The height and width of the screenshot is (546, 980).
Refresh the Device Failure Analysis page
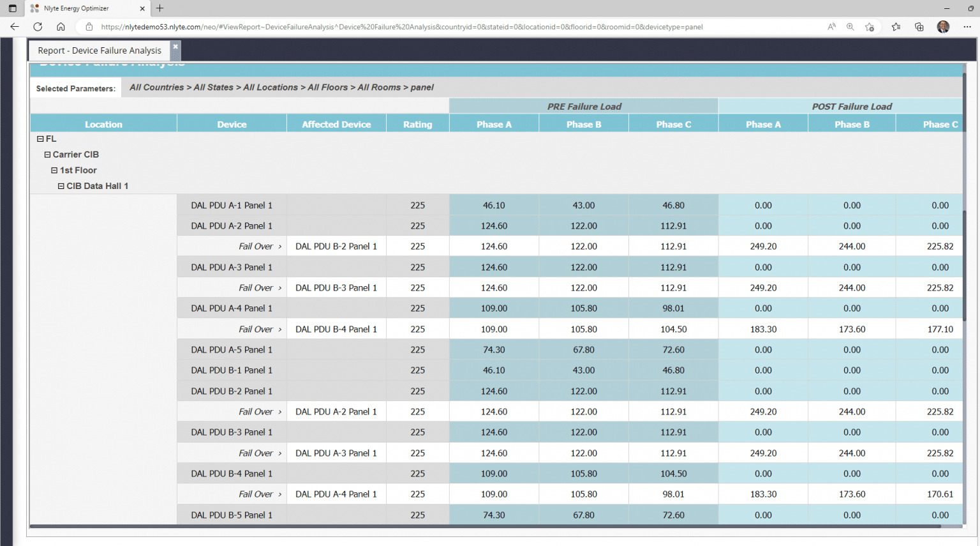pos(38,27)
